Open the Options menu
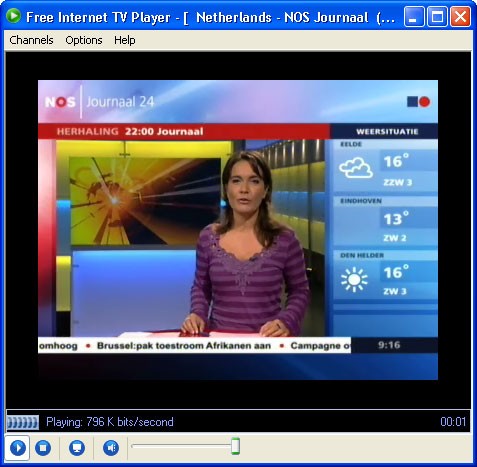Image resolution: width=477 pixels, height=467 pixels. pyautogui.click(x=84, y=40)
